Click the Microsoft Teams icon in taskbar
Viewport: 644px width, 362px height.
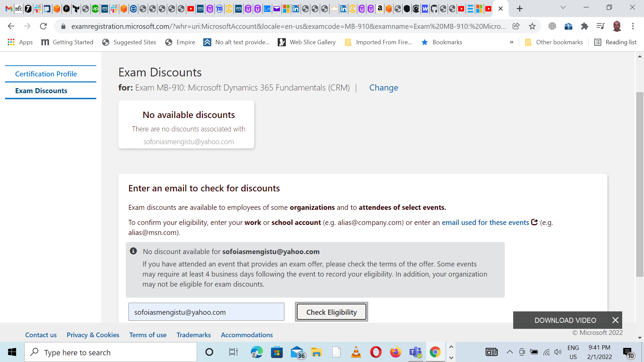pos(415,352)
